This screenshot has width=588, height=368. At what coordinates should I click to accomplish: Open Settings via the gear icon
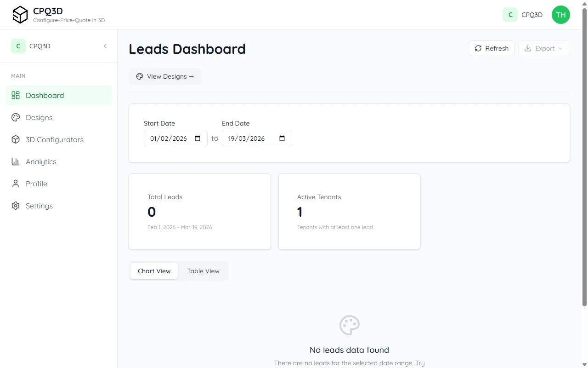[15, 206]
